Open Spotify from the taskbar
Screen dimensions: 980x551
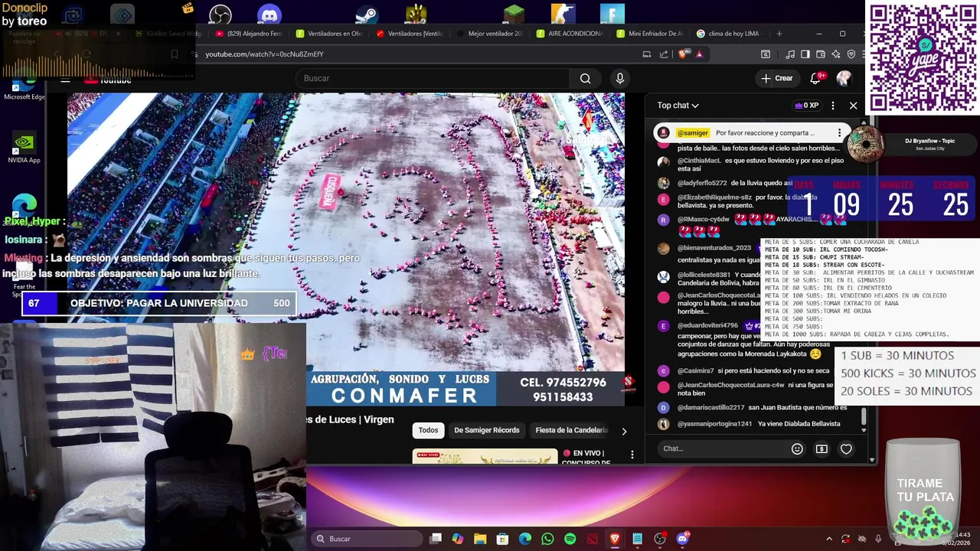tap(570, 539)
